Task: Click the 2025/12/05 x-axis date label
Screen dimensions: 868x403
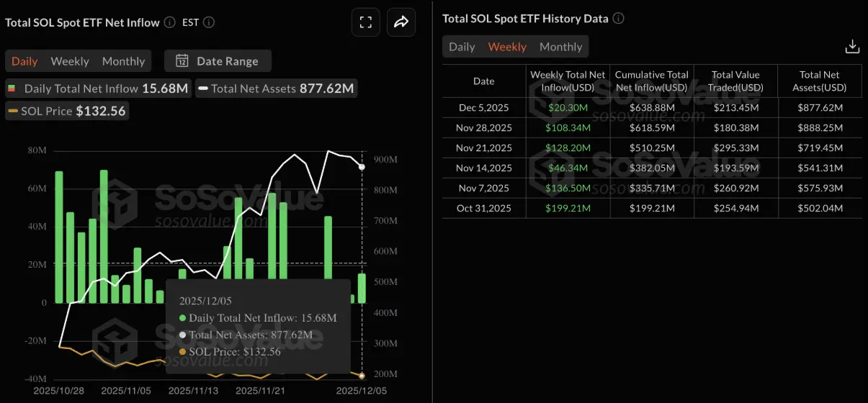Action: click(x=362, y=391)
